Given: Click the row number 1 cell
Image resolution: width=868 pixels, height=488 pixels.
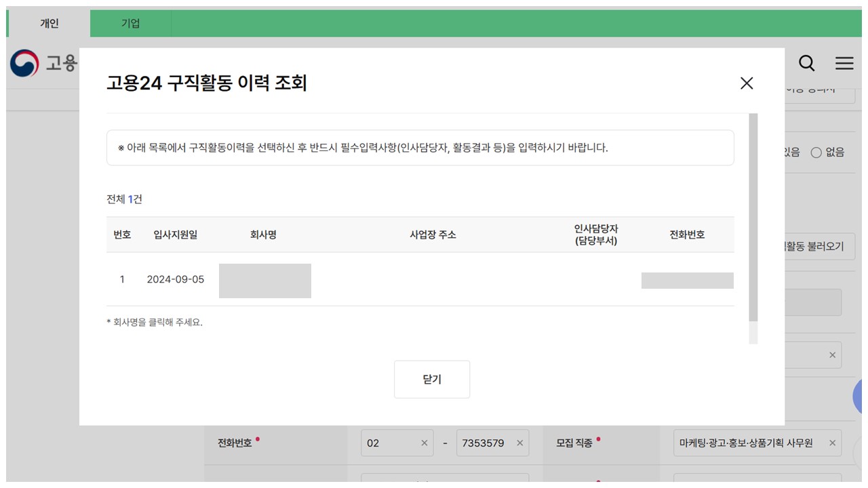Looking at the screenshot, I should tap(122, 279).
